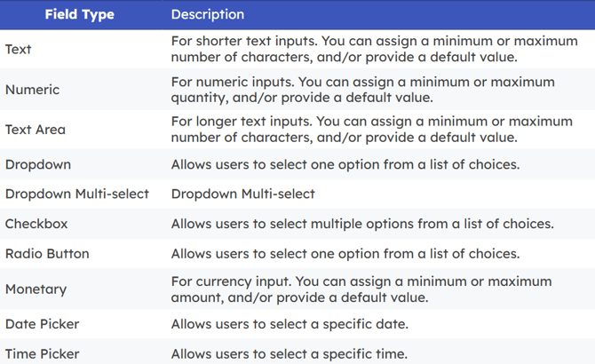This screenshot has height=364, width=595.
Task: Select the "Checkbox" field type cell
Action: (x=36, y=225)
